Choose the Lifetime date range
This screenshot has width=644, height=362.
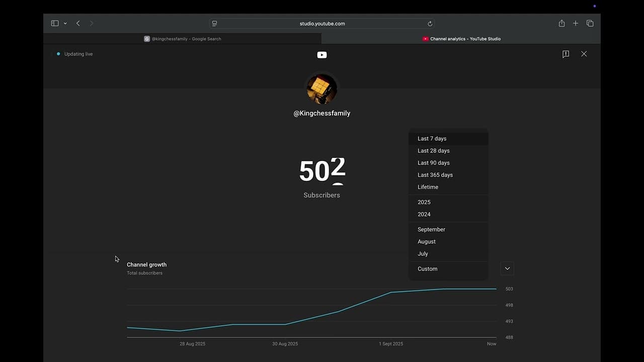coord(448,187)
